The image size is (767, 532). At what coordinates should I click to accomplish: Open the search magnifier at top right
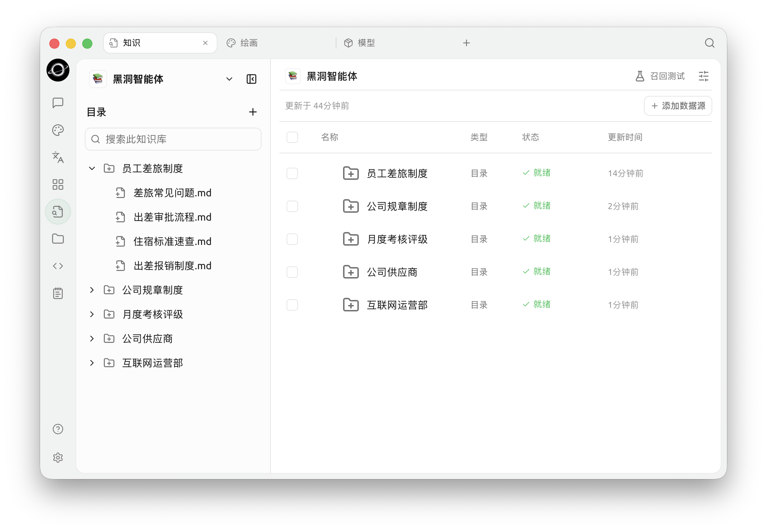pos(710,43)
